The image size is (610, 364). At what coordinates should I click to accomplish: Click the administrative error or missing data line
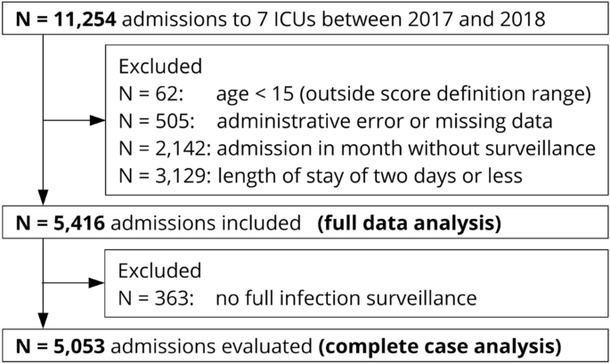coord(336,121)
